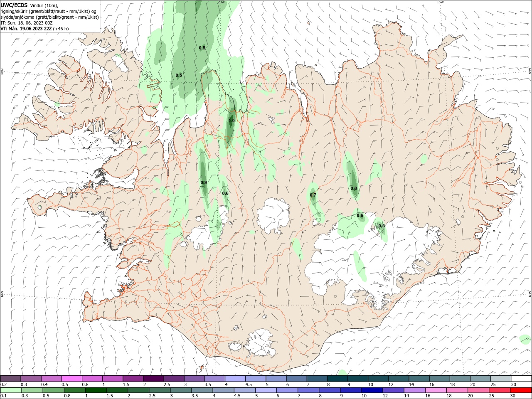
Task: Click the slate blue 6 swatch in upper legend
Action: pos(296,379)
